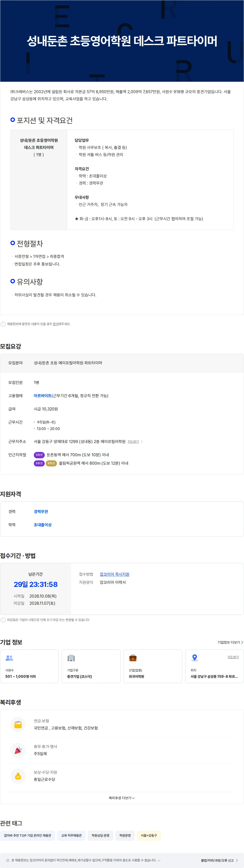Click the 잡코리아 이력서 text

[113, 582]
